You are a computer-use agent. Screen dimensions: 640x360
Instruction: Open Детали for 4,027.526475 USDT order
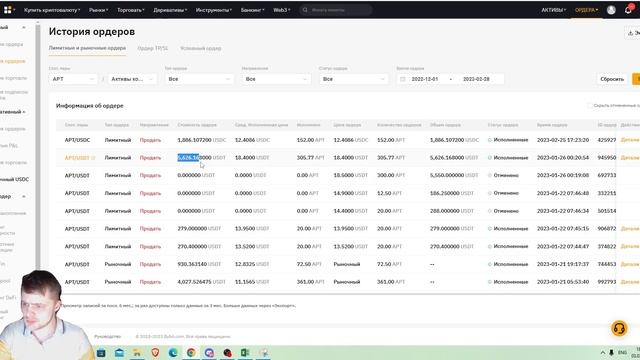[x=630, y=282]
